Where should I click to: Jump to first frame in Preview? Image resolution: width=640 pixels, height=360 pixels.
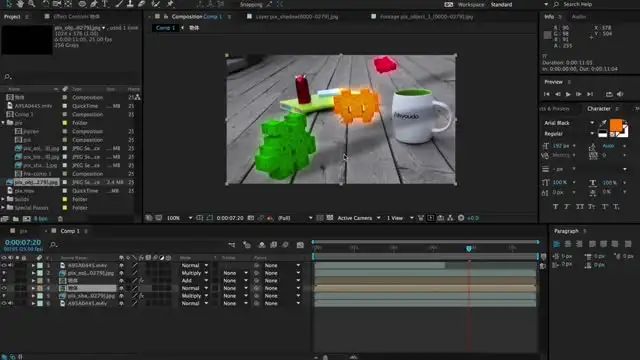547,94
